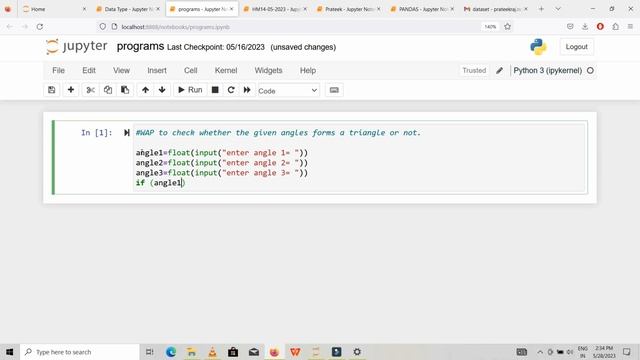Open Microsoft Edge from the taskbar
The width and height of the screenshot is (640, 360).
(171, 352)
